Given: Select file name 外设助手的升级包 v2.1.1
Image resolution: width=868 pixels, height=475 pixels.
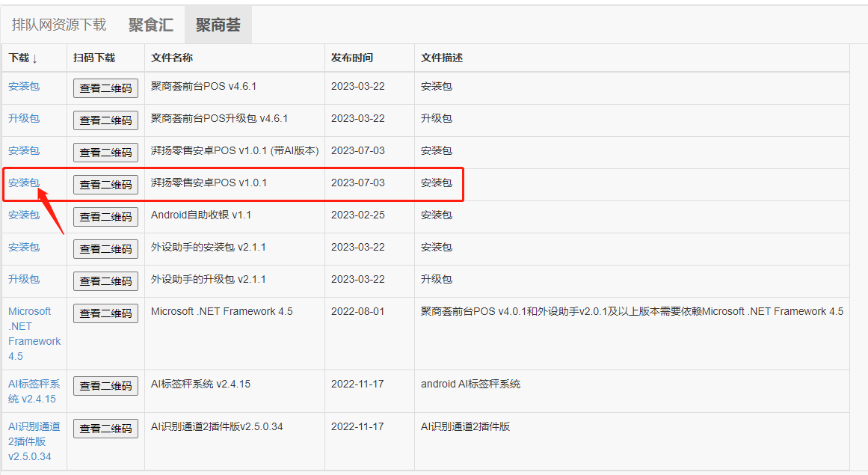Looking at the screenshot, I should (208, 279).
